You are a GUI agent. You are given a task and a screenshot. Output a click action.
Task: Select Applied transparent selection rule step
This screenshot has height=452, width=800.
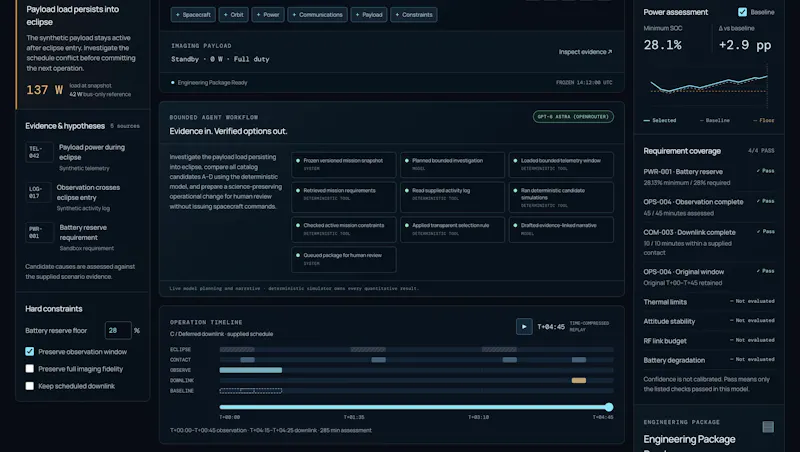coord(452,229)
